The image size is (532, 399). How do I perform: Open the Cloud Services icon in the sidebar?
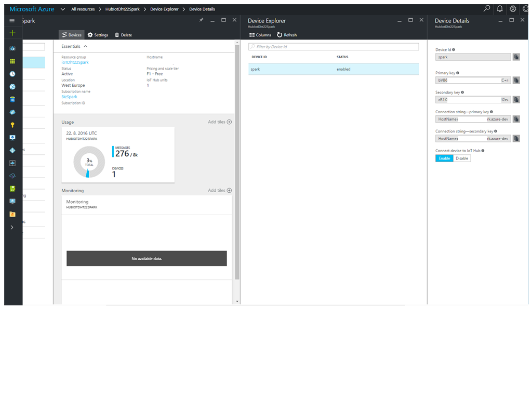pyautogui.click(x=12, y=111)
